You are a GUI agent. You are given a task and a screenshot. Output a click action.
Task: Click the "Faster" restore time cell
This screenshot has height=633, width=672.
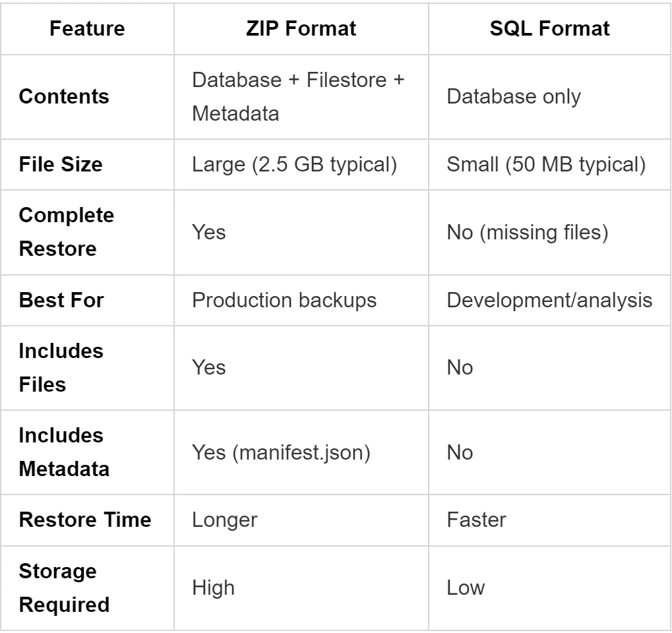[x=476, y=520]
